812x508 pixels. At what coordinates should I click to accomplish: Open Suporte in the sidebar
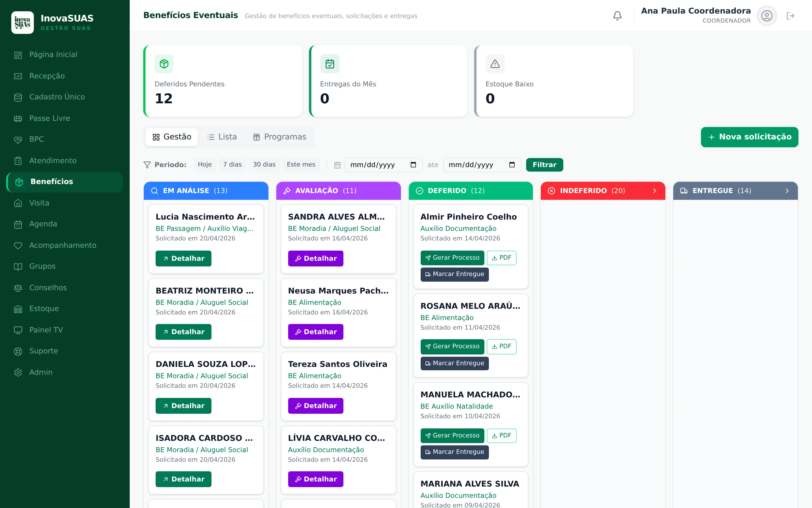click(64, 351)
